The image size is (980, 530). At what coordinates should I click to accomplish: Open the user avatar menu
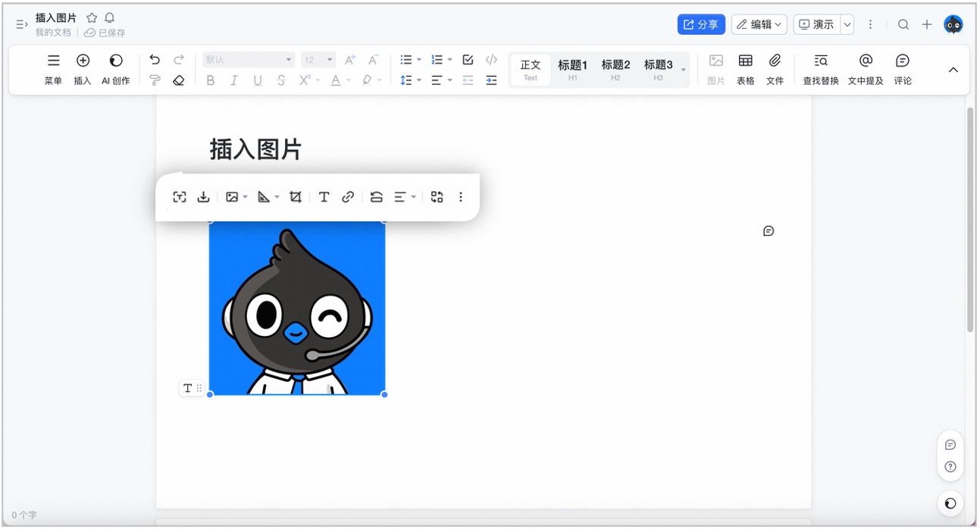[x=953, y=24]
